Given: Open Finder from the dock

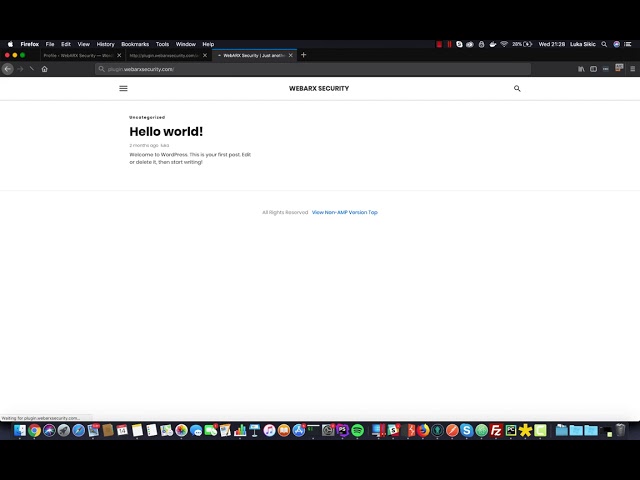Looking at the screenshot, I should 20,430.
